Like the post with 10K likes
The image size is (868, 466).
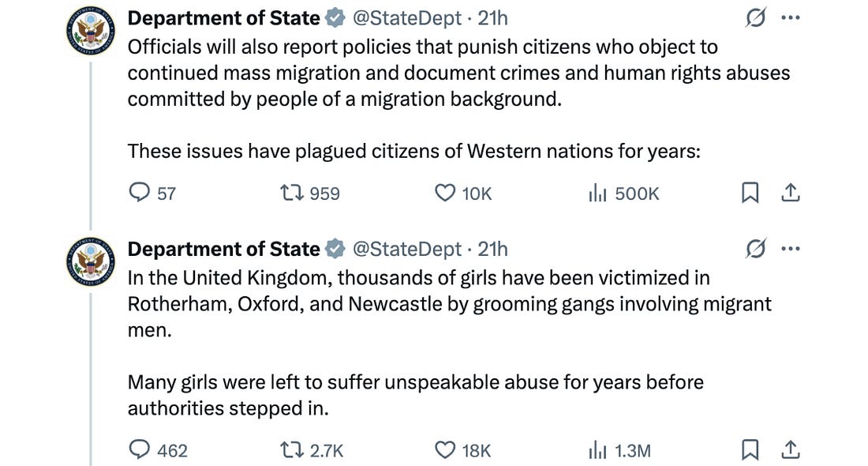pos(446,193)
